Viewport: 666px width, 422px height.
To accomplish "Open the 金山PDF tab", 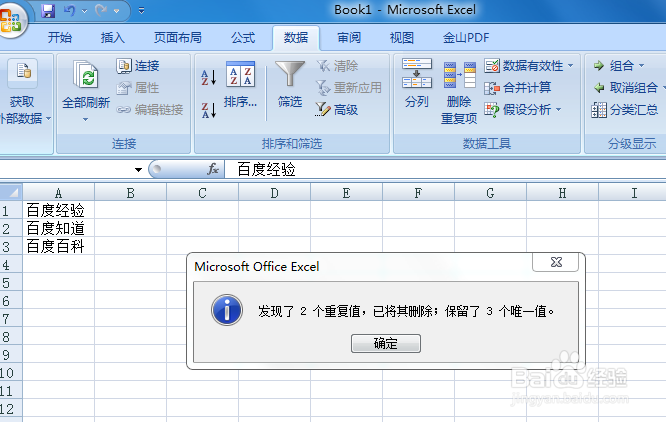I will [x=466, y=37].
